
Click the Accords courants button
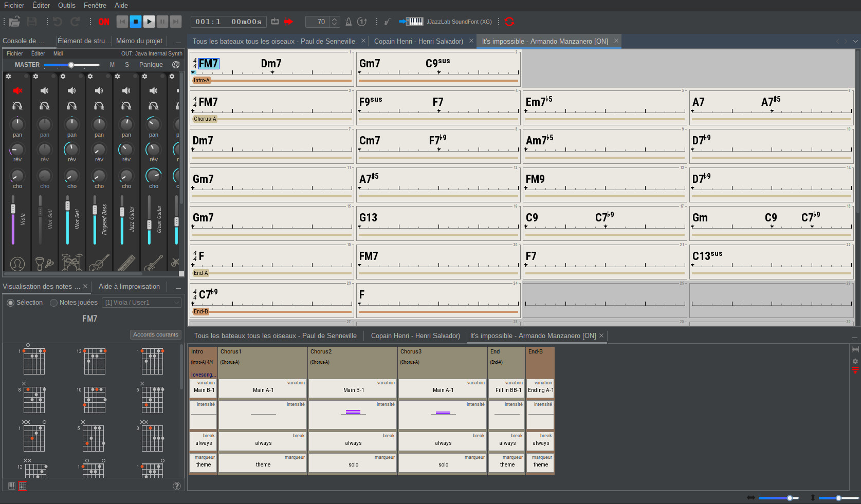[x=155, y=334]
